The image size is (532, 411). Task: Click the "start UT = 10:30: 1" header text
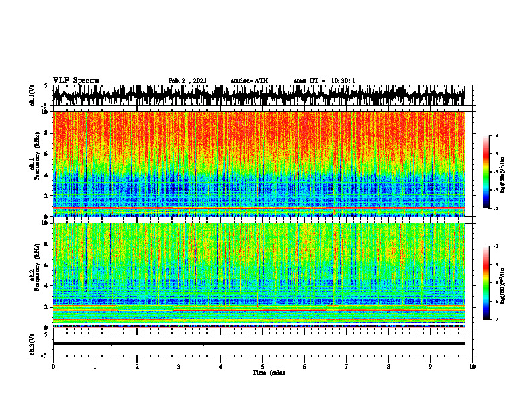[x=324, y=81]
